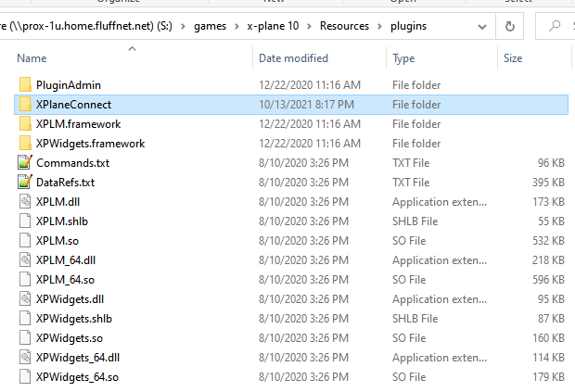Click the 395 KB size value
Image resolution: width=575 pixels, height=392 pixels.
pyautogui.click(x=548, y=182)
